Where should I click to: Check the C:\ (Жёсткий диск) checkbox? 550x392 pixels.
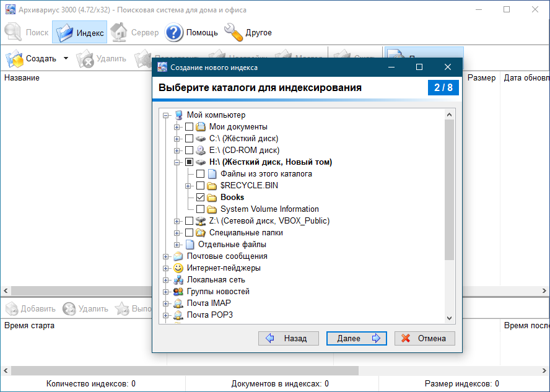click(x=189, y=139)
